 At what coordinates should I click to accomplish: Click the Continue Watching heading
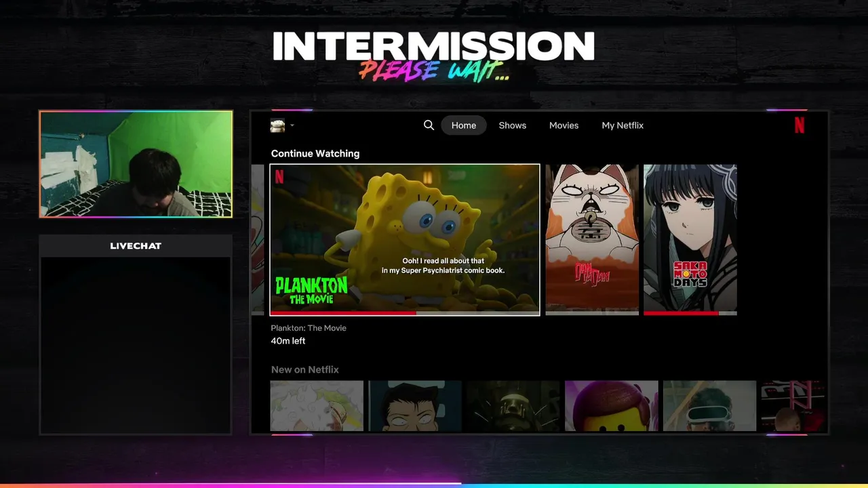315,154
